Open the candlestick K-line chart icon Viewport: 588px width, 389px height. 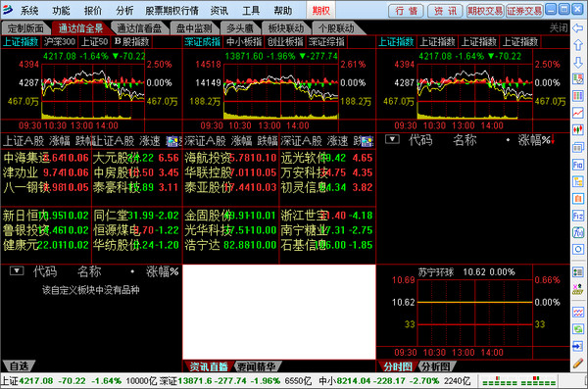(x=578, y=129)
